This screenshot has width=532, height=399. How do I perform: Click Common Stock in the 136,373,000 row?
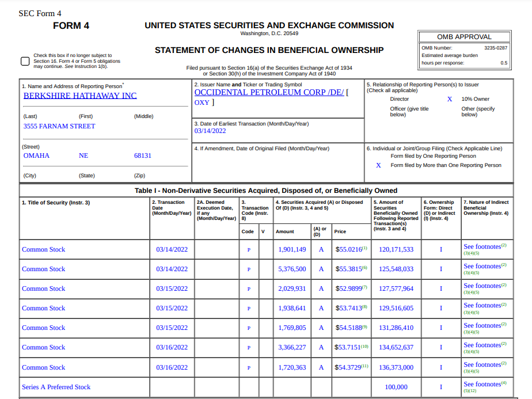coord(43,367)
